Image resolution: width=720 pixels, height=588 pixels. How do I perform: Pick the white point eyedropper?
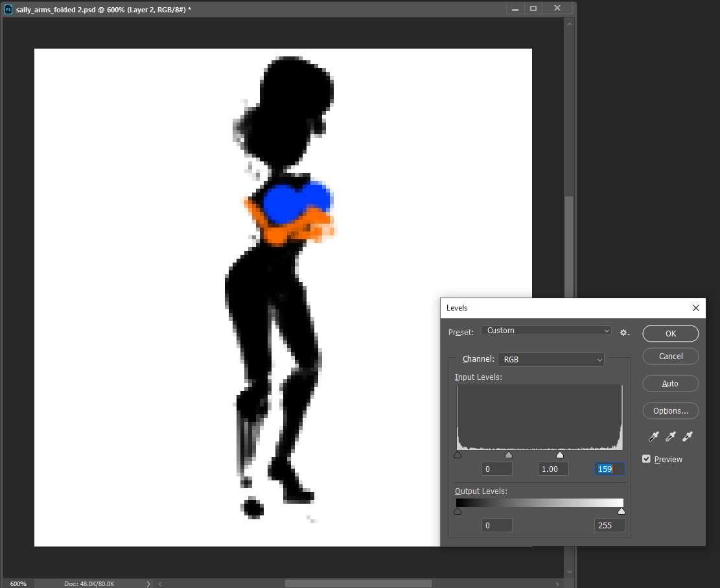coord(688,437)
